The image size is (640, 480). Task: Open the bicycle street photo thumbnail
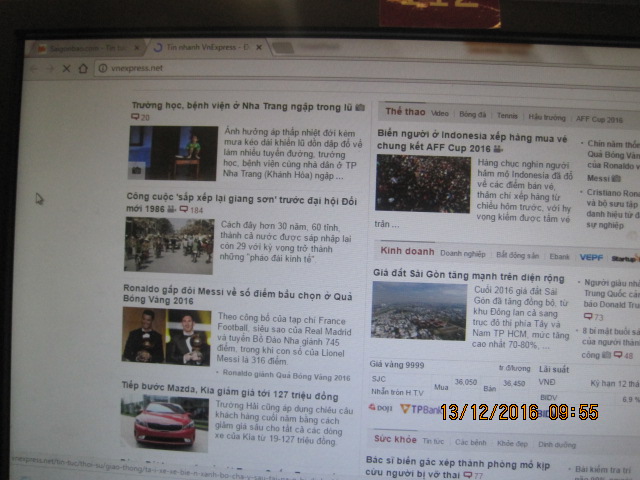coord(169,246)
